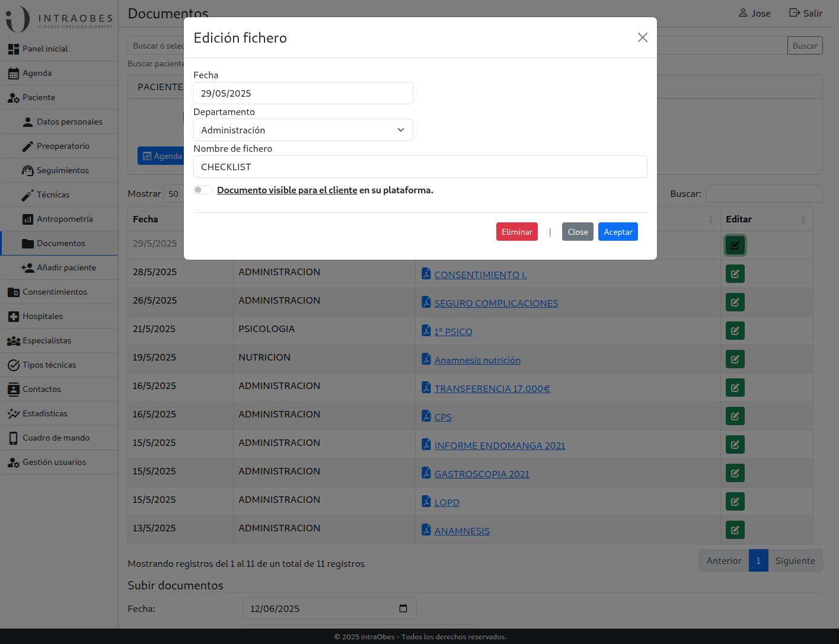The image size is (839, 644).
Task: Click the Documentos folder icon in sidebar
Action: click(28, 244)
